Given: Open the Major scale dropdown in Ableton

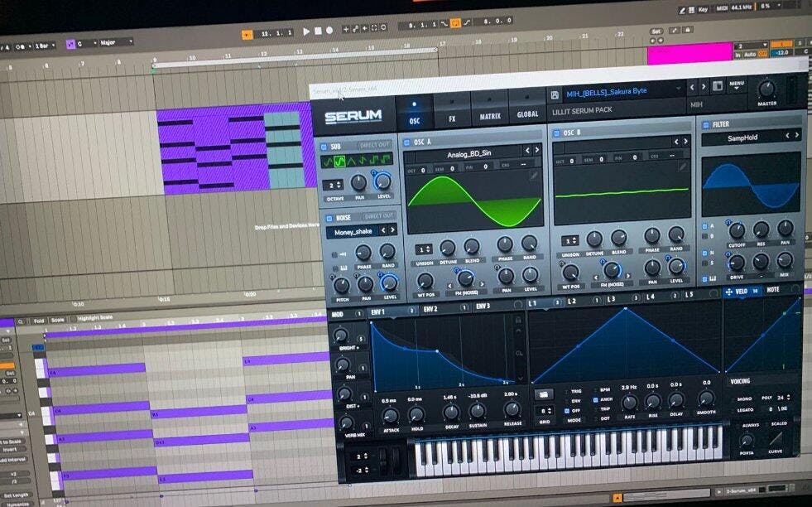Looking at the screenshot, I should coord(118,41).
